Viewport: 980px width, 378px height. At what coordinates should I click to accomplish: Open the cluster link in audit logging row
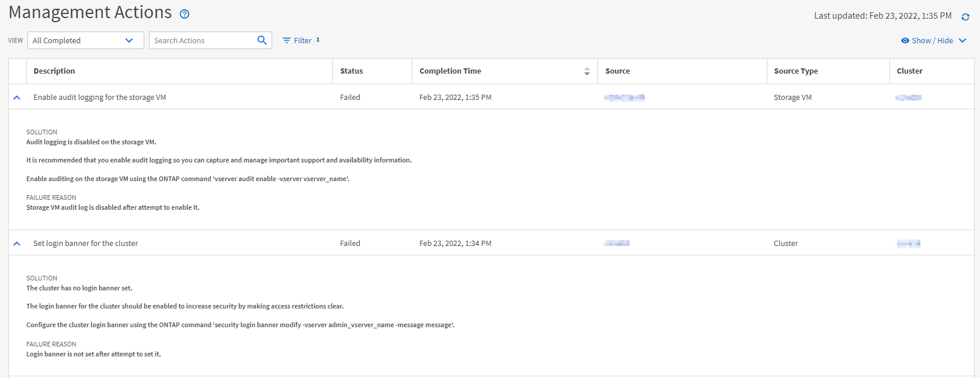click(908, 98)
